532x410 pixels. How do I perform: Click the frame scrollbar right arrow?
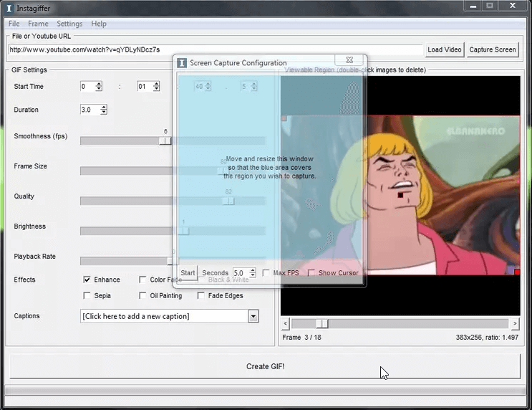click(515, 324)
